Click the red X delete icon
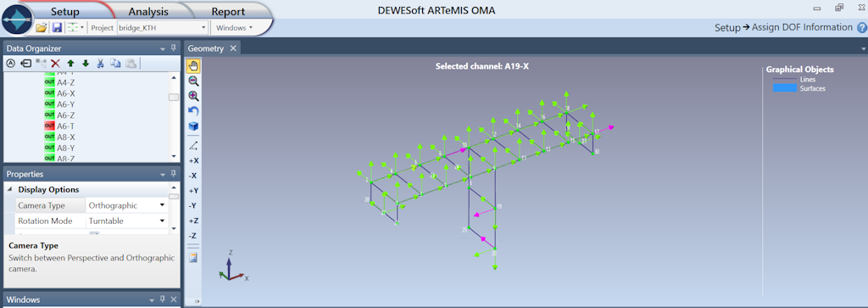 pyautogui.click(x=55, y=63)
